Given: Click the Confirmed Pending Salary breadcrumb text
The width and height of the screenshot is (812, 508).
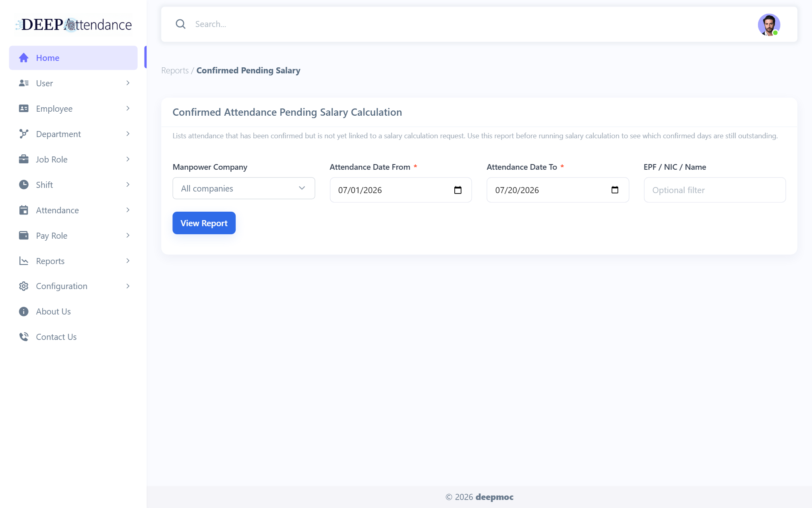Looking at the screenshot, I should click(248, 71).
